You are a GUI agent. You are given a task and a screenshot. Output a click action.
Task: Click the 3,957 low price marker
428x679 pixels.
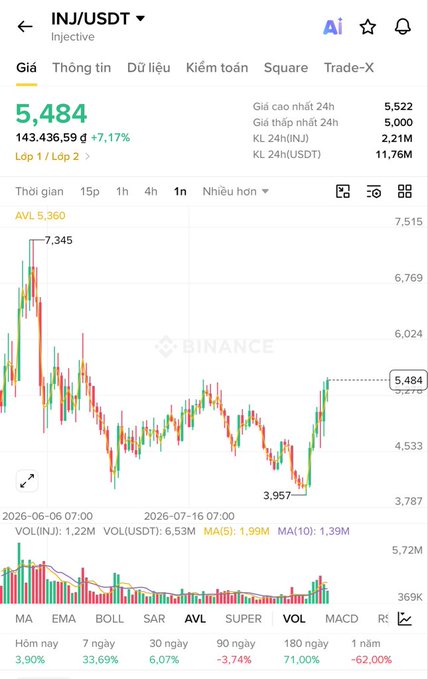(277, 495)
